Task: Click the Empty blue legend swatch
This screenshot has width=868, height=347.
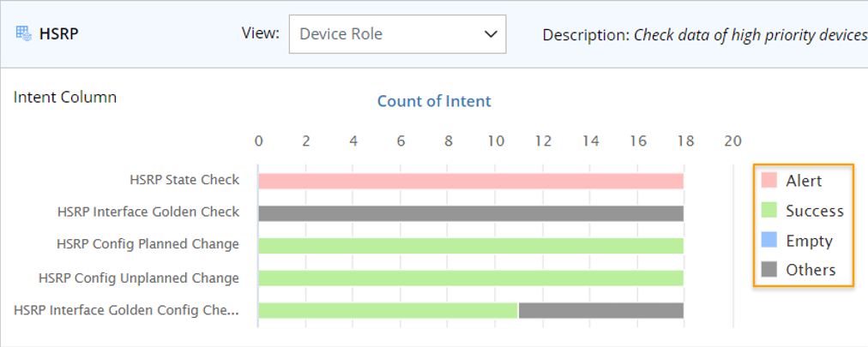Action: point(769,240)
